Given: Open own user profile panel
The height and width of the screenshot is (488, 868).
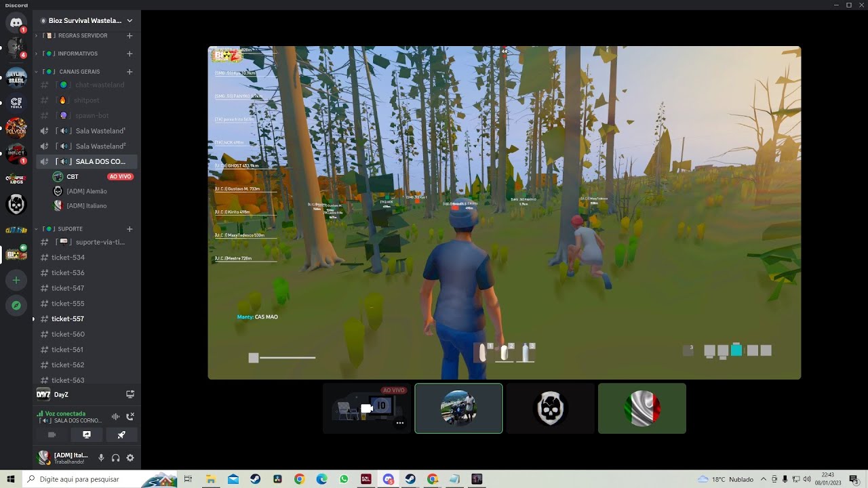Looking at the screenshot, I should click(x=64, y=458).
